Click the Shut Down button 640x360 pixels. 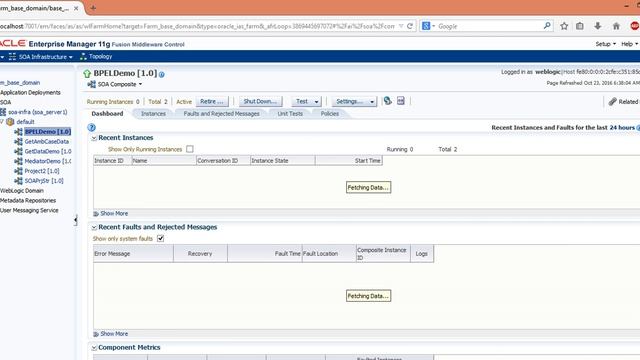pos(260,101)
